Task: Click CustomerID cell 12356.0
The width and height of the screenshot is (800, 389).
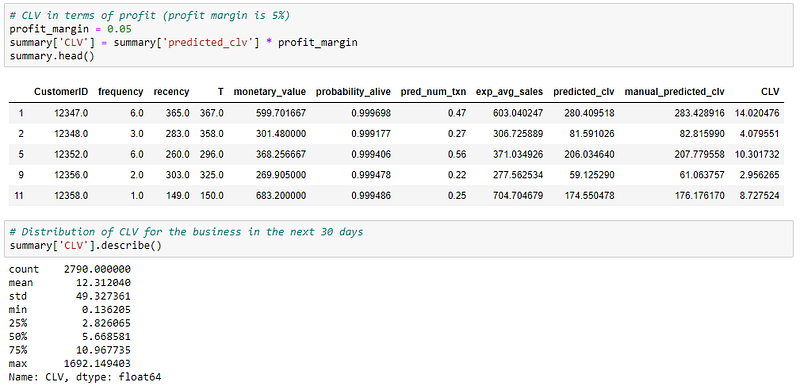Action: (x=71, y=175)
